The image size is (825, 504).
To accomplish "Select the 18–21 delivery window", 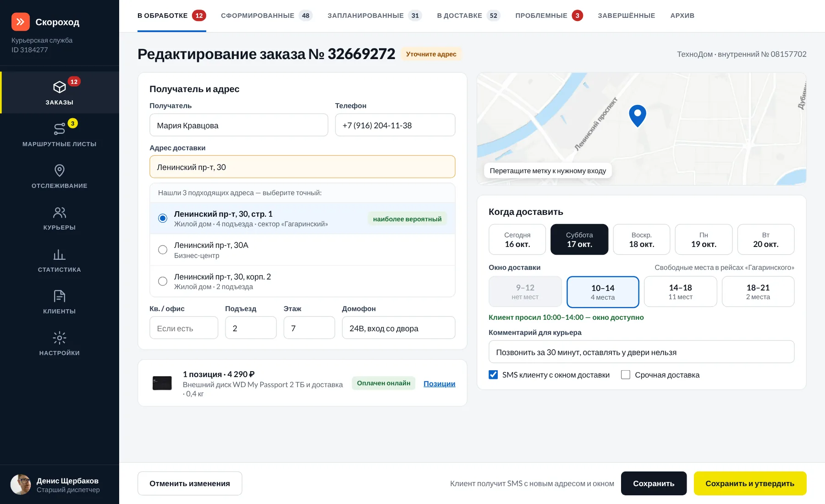I will (758, 291).
